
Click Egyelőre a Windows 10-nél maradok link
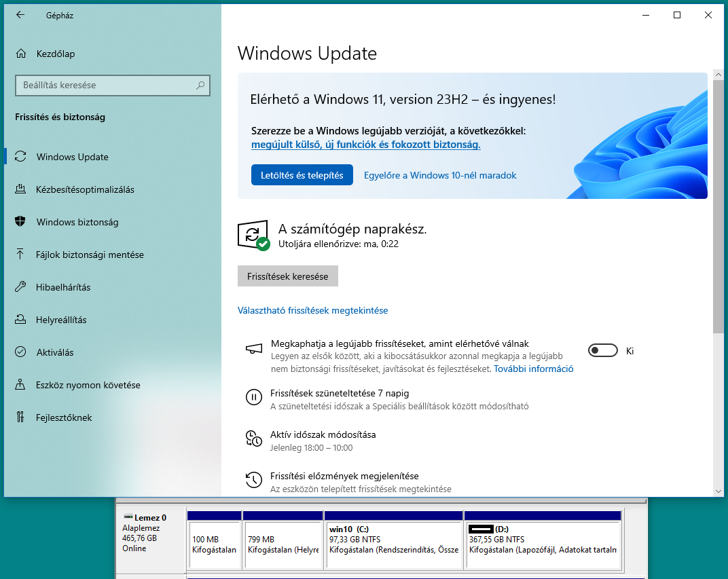439,175
